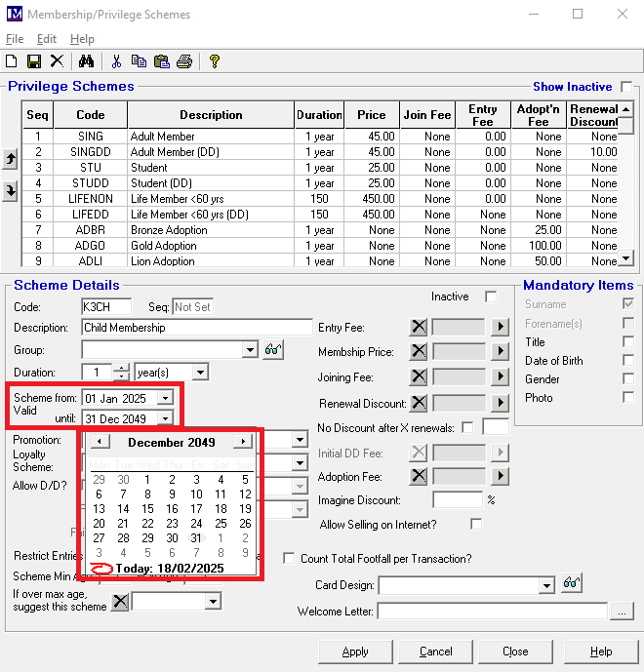Open the Help menu
This screenshot has width=644, height=672.
82,39
